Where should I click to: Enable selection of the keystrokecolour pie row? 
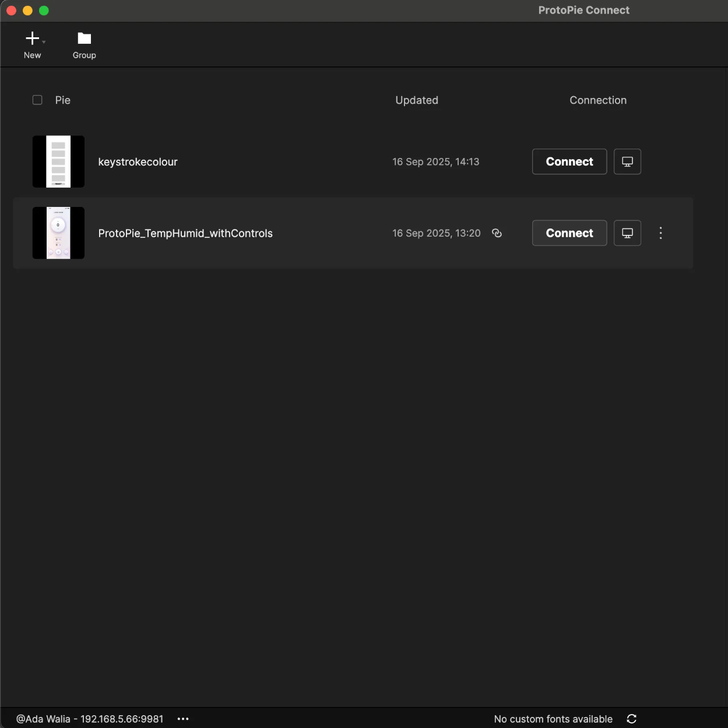coord(37,161)
